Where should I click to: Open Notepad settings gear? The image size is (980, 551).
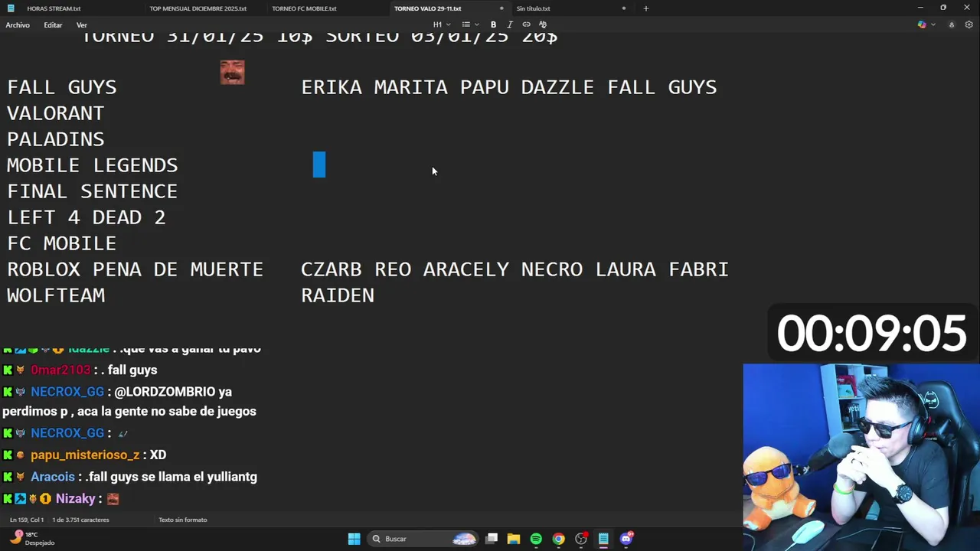[x=969, y=24]
